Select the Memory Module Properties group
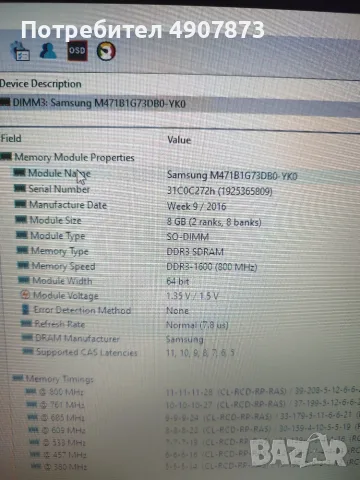 74,157
